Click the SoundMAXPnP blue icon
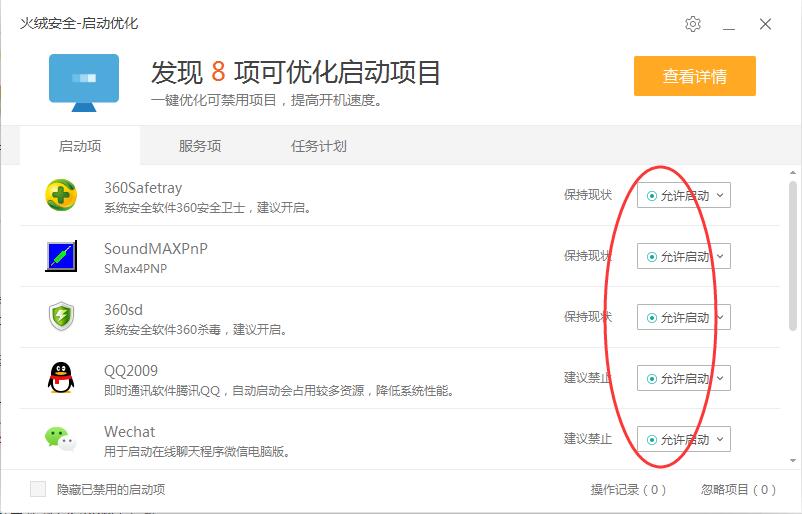Screen dimensions: 802x514 61,256
